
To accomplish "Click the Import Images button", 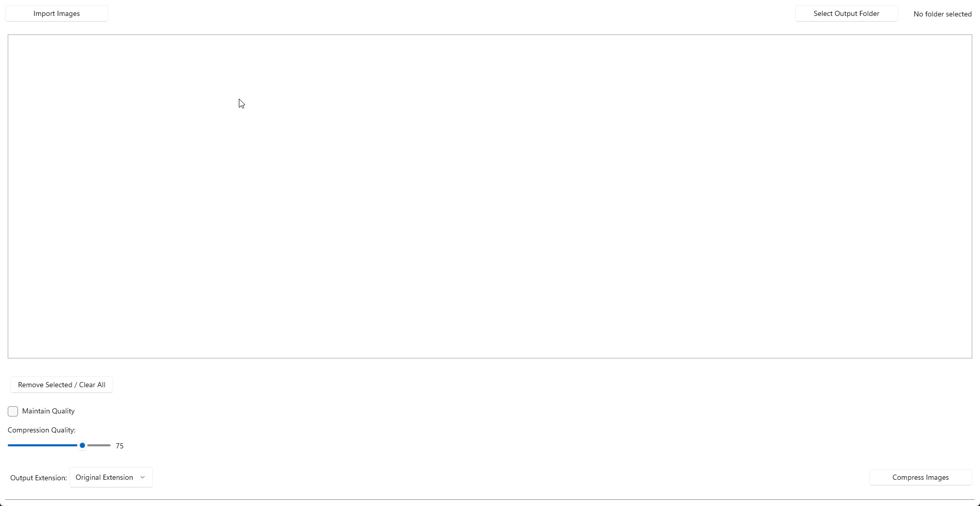I will [57, 13].
